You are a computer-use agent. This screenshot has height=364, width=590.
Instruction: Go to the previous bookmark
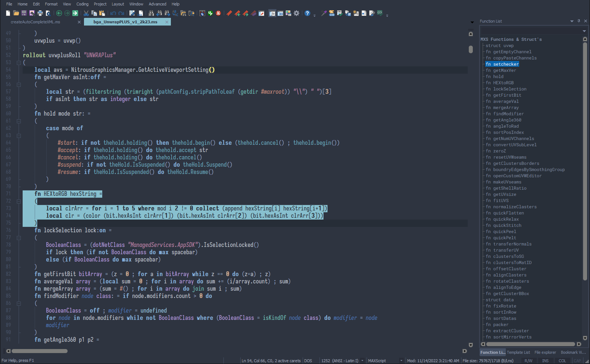point(237,13)
